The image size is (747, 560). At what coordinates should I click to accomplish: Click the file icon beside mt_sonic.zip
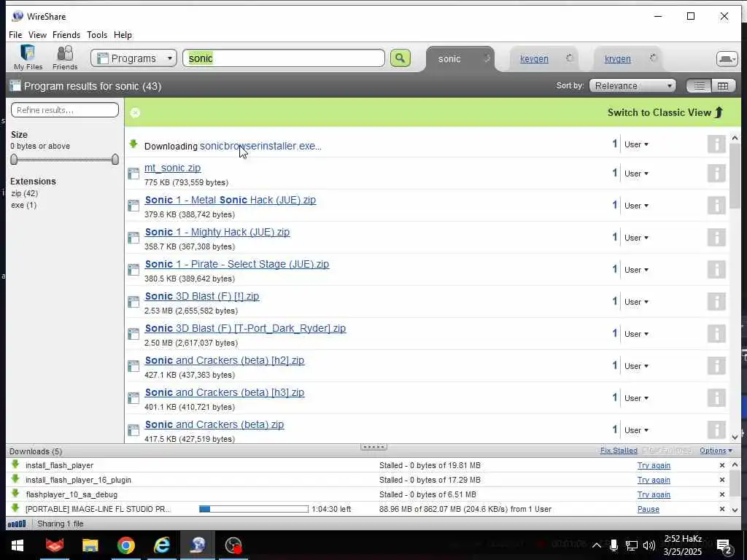pyautogui.click(x=133, y=174)
